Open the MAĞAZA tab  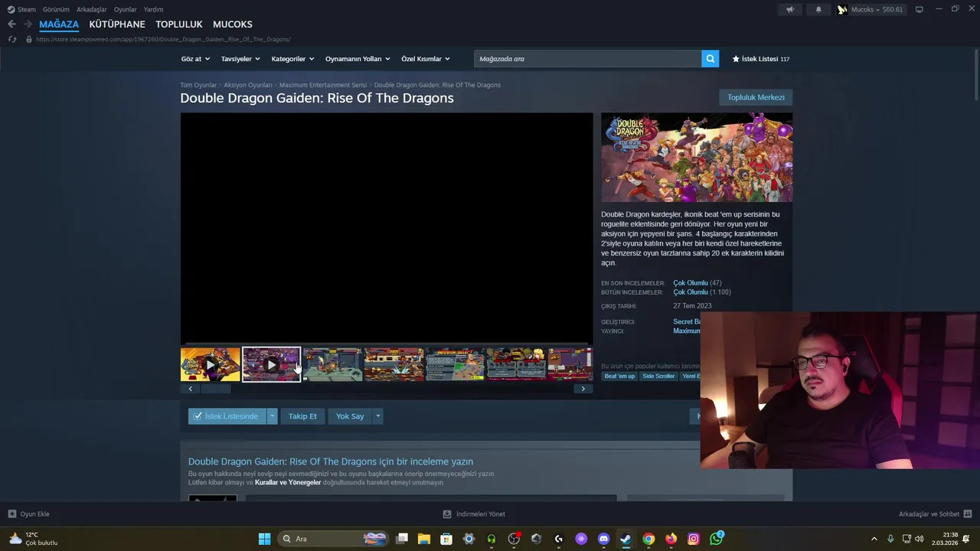pos(59,24)
